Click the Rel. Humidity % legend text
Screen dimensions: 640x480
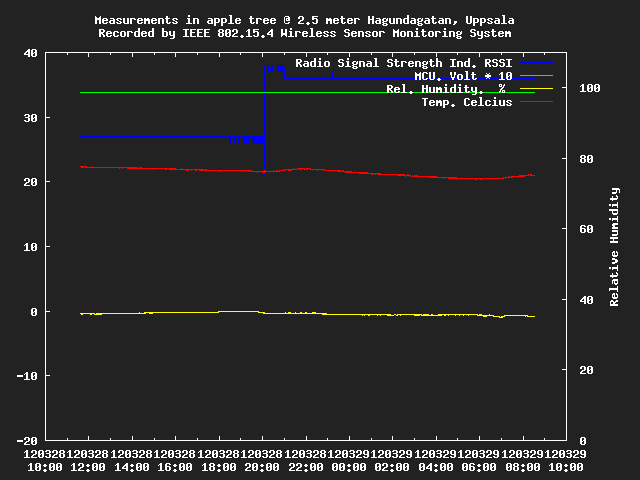pyautogui.click(x=445, y=89)
